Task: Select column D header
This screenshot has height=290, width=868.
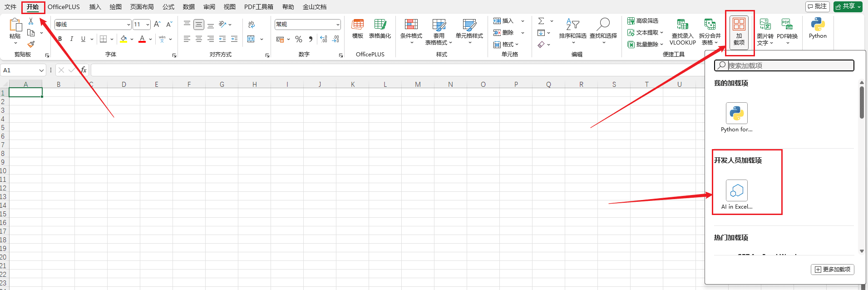Action: (124, 84)
